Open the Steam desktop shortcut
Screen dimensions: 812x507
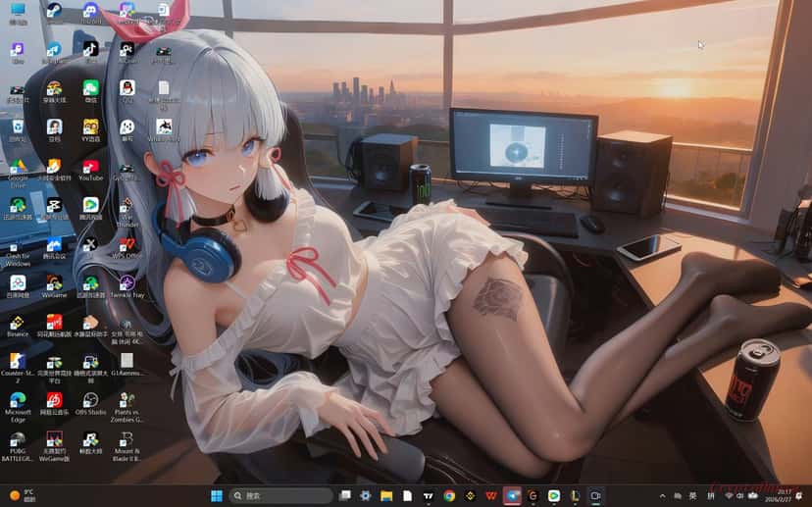(x=54, y=13)
